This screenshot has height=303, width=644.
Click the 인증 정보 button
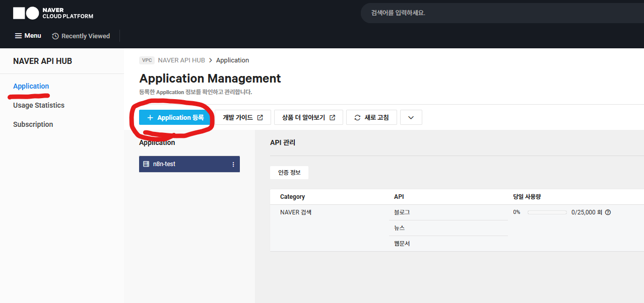pos(289,173)
